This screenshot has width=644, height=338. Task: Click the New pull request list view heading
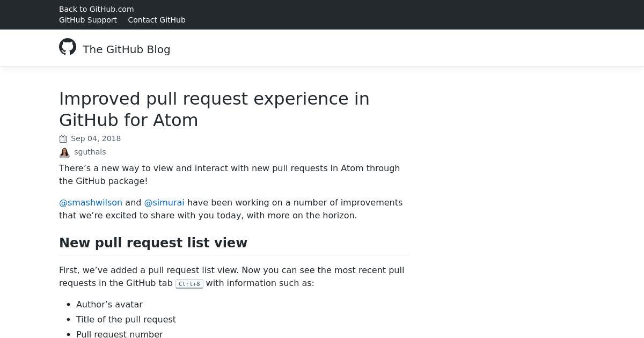coord(153,243)
